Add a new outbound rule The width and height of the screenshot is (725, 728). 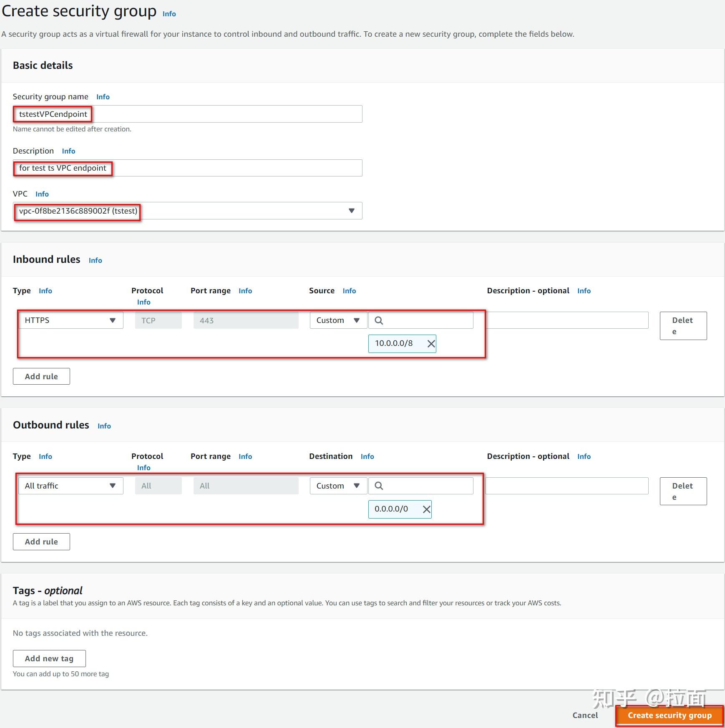click(x=41, y=541)
